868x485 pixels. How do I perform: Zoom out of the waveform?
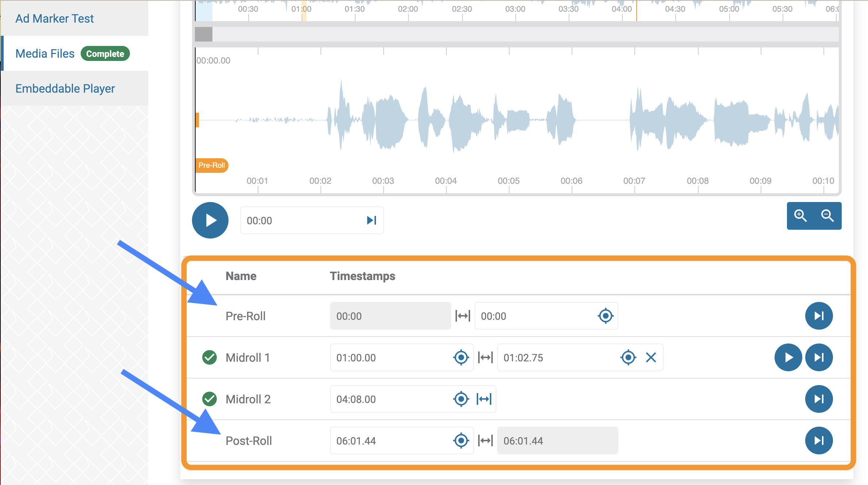[x=827, y=216]
